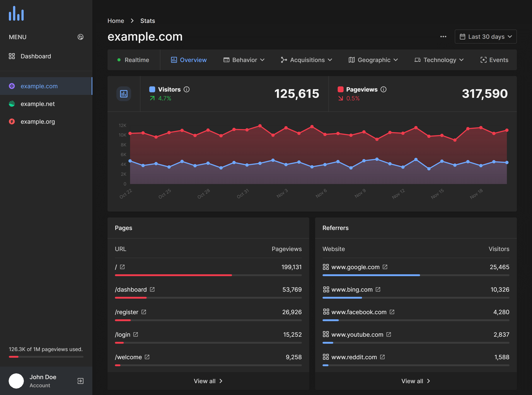Click the info icon next to Pageviews

383,89
